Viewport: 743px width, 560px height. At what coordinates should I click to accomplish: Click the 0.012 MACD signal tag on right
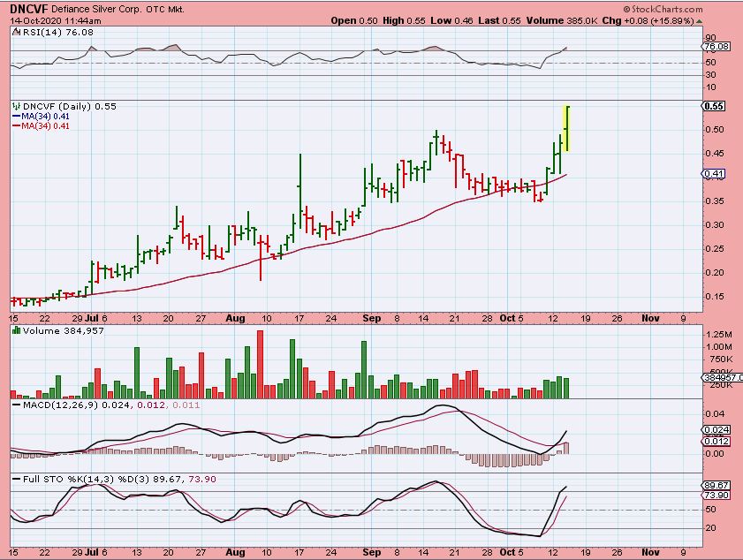(x=716, y=442)
